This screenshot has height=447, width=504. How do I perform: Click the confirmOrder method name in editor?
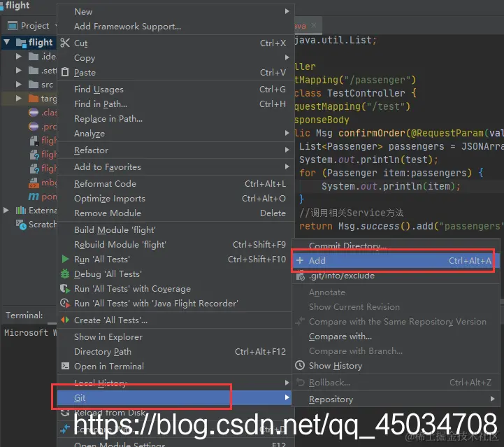[372, 133]
